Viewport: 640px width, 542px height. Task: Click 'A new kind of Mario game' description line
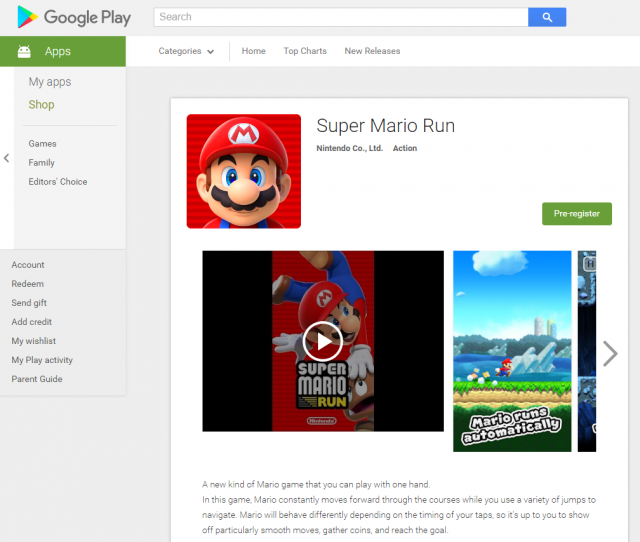pos(316,484)
